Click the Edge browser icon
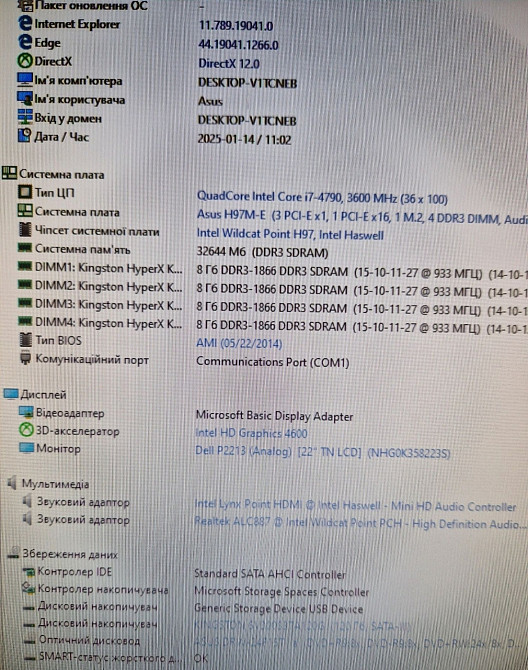528x670 pixels. pyautogui.click(x=25, y=42)
